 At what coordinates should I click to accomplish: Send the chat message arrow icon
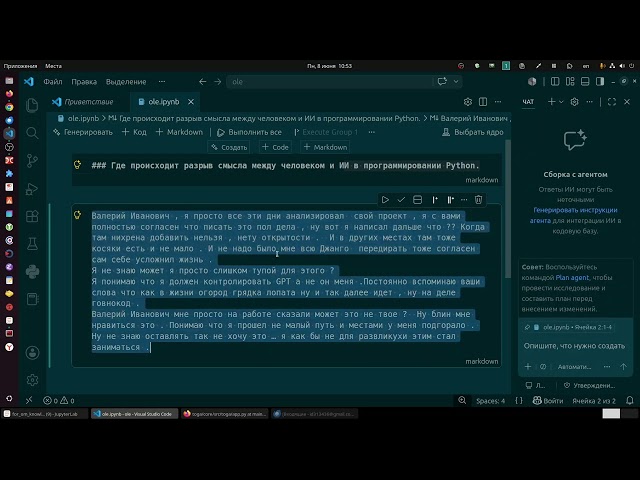click(623, 367)
